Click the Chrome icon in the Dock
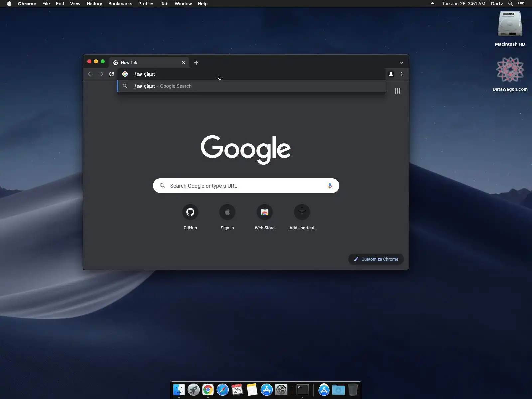 point(208,390)
